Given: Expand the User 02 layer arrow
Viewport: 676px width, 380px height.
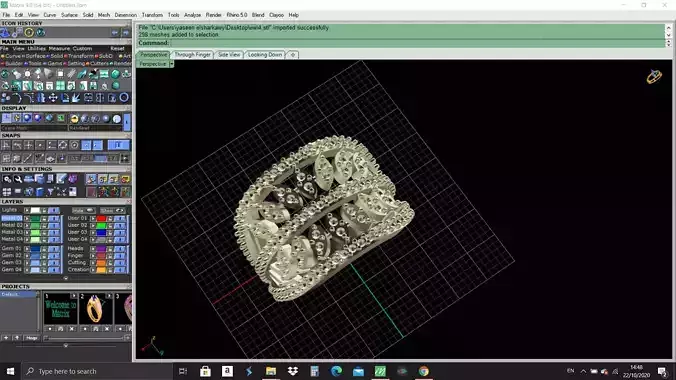Looking at the screenshot, I should pos(93,226).
